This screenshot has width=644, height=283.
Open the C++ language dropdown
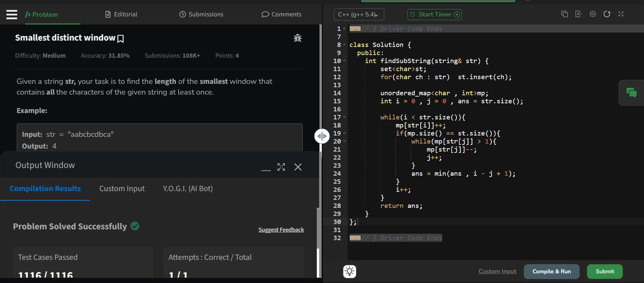click(x=359, y=14)
